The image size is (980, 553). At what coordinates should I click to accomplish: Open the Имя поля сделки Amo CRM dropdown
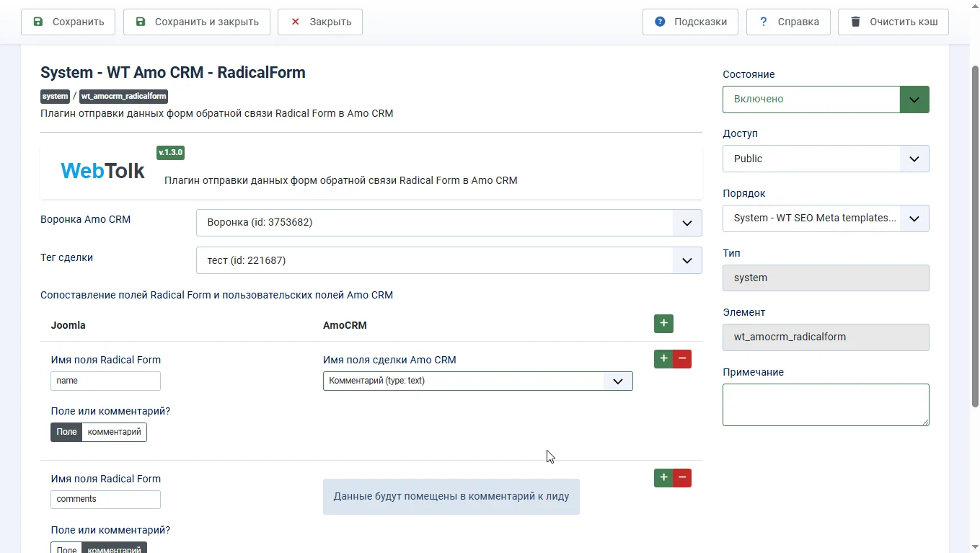pyautogui.click(x=477, y=381)
